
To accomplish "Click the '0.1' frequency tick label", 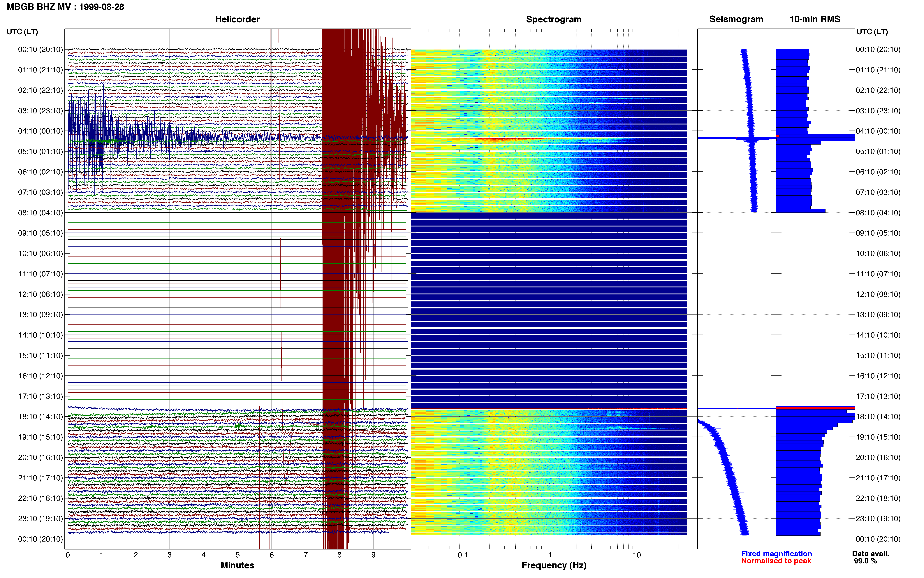I will click(x=463, y=555).
